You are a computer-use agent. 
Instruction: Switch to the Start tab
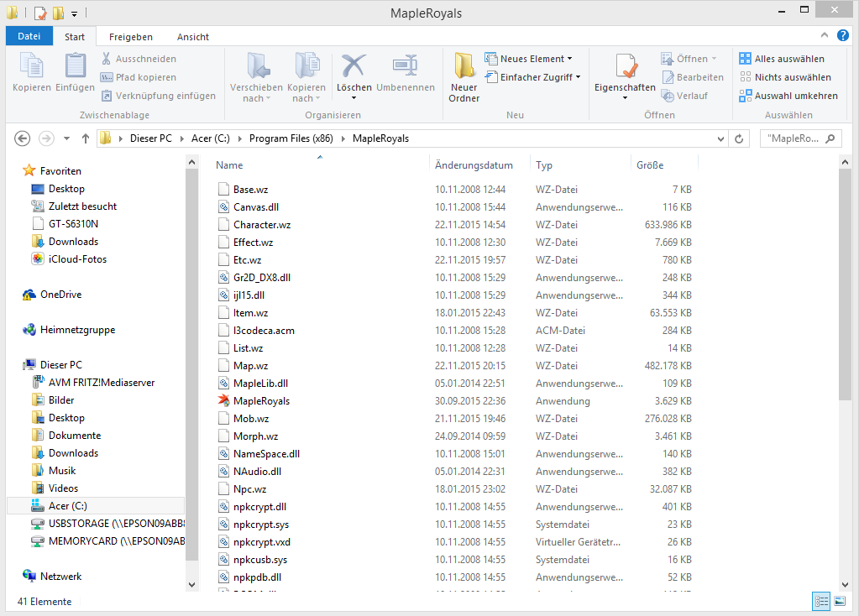75,37
